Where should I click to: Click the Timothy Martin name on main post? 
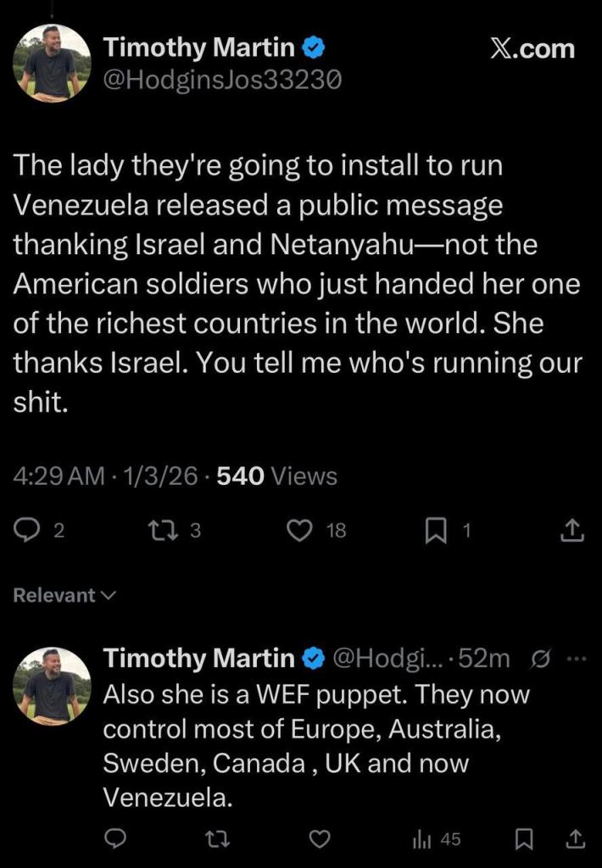pyautogui.click(x=199, y=48)
